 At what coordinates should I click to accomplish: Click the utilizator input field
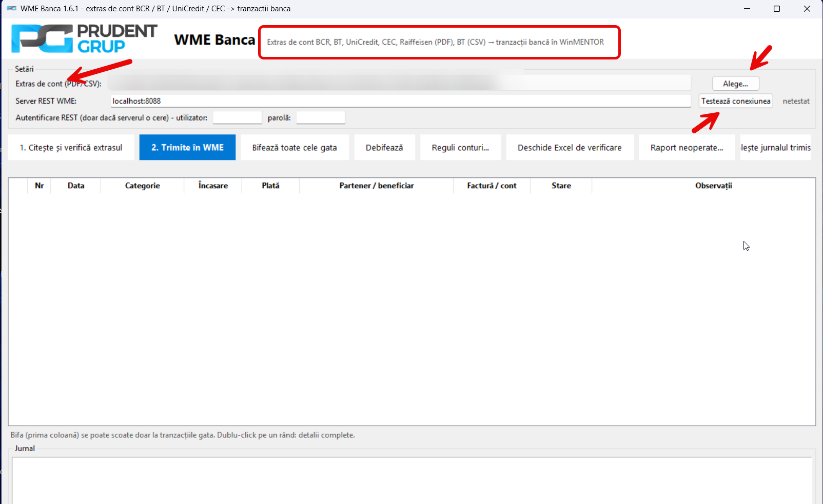(x=238, y=118)
